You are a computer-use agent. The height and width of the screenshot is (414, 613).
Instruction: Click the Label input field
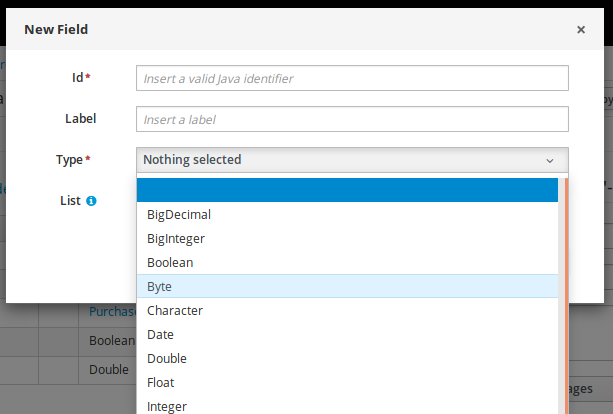(x=352, y=119)
